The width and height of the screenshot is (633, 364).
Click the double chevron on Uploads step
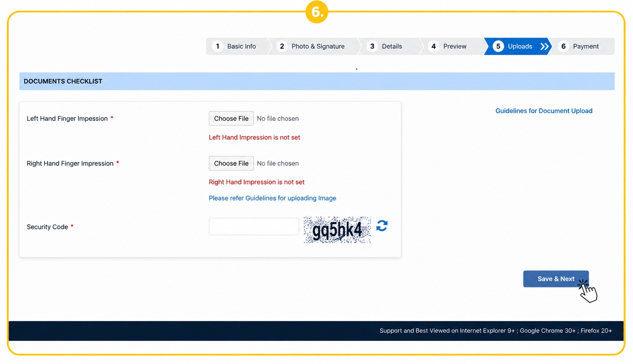(545, 46)
